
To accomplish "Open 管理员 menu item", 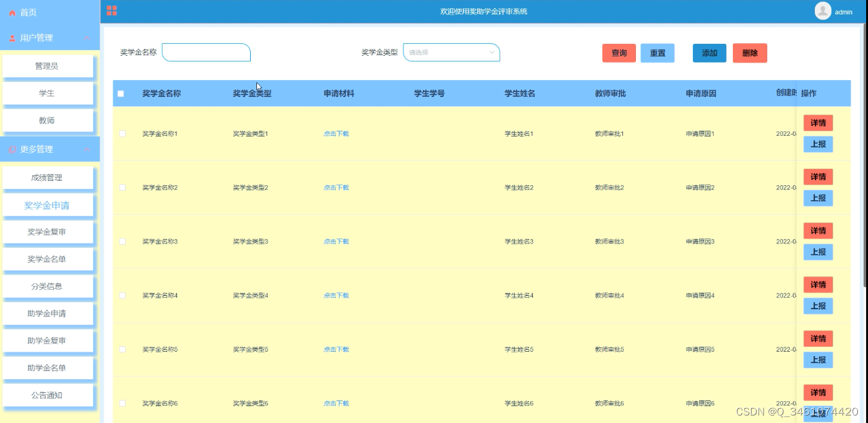I will pos(47,66).
